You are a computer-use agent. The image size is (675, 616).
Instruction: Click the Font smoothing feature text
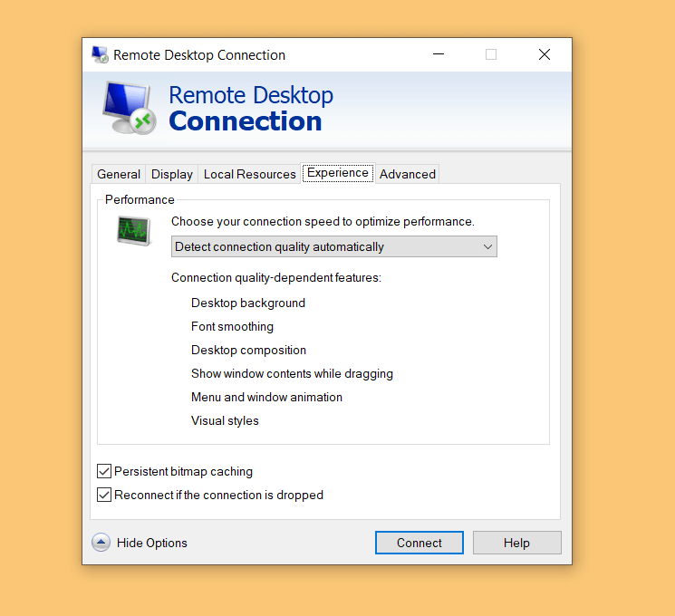pos(233,327)
